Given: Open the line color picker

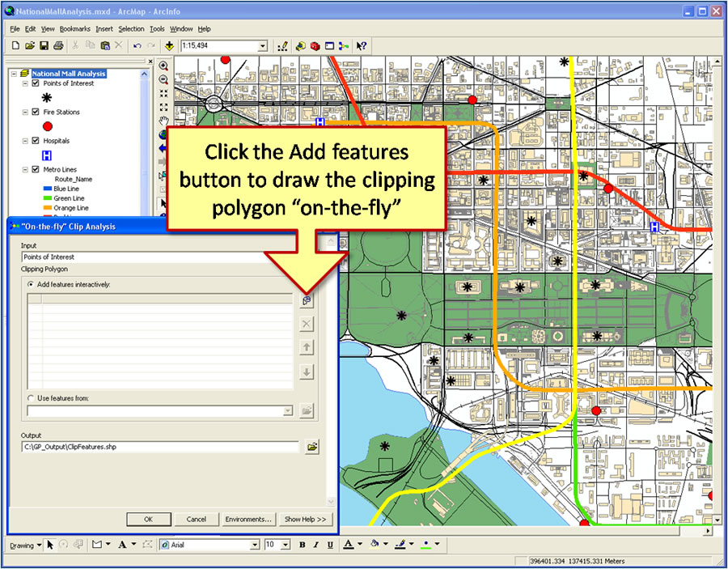Looking at the screenshot, I should tap(400, 545).
